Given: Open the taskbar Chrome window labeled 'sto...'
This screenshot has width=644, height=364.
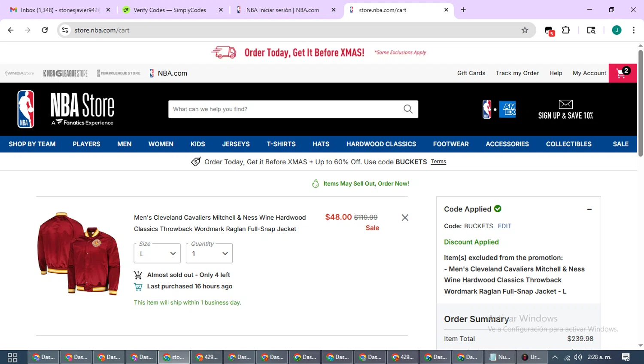Looking at the screenshot, I should (174, 357).
